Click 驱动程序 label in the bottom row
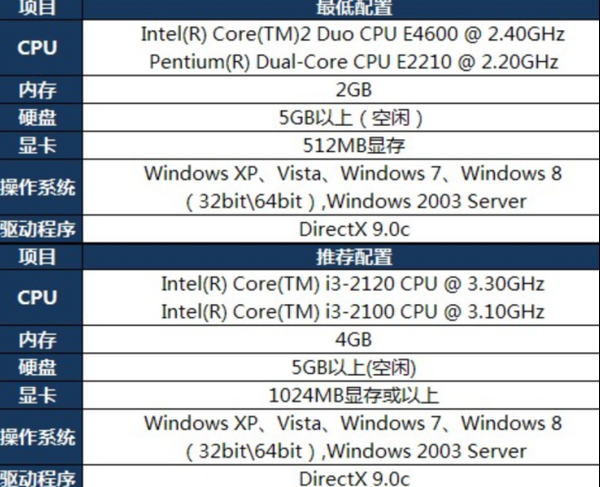This screenshot has width=600, height=487. pos(37,478)
